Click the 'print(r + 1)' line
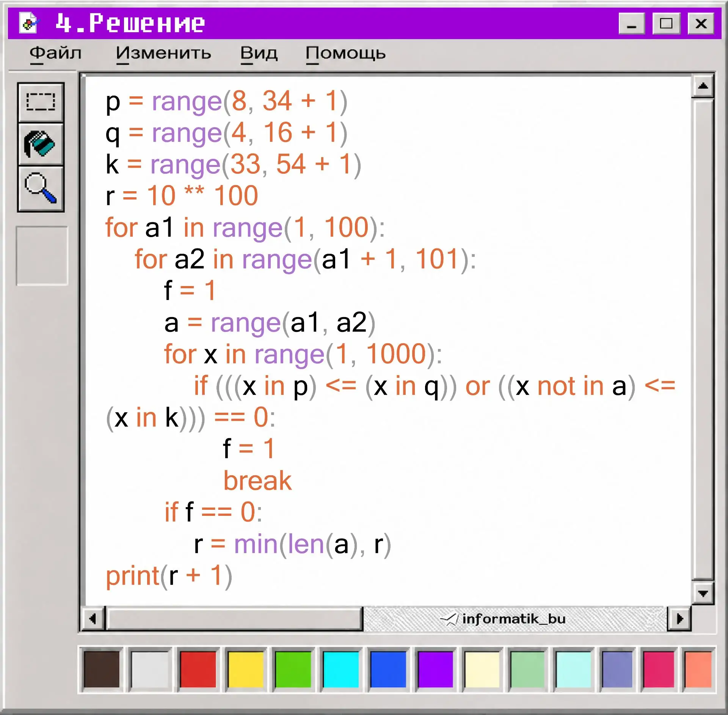 tap(169, 576)
